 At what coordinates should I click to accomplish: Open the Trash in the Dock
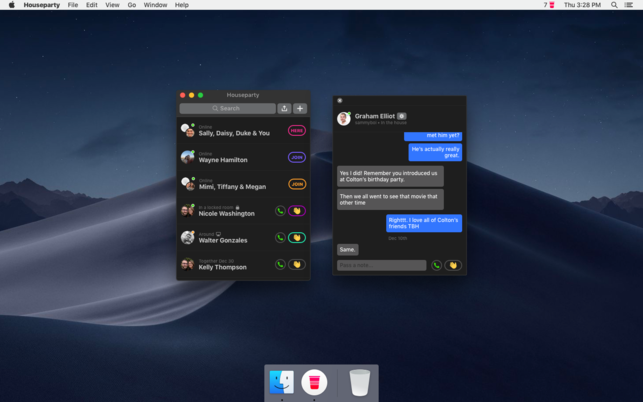click(x=360, y=382)
